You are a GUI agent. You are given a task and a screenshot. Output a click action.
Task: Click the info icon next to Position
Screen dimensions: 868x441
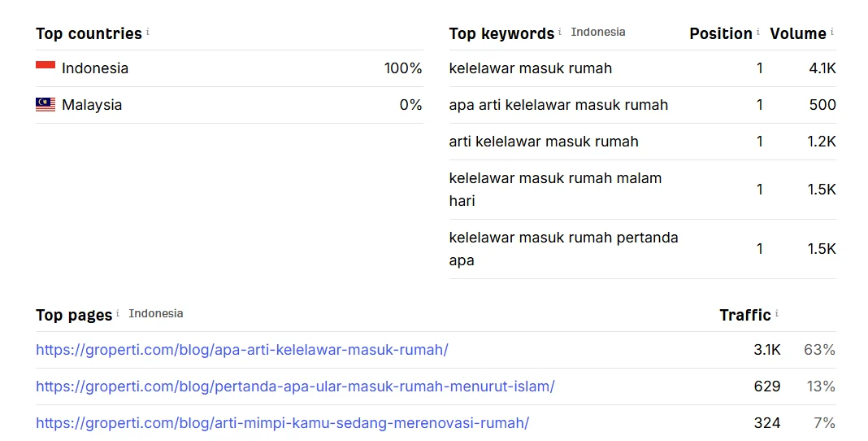757,32
